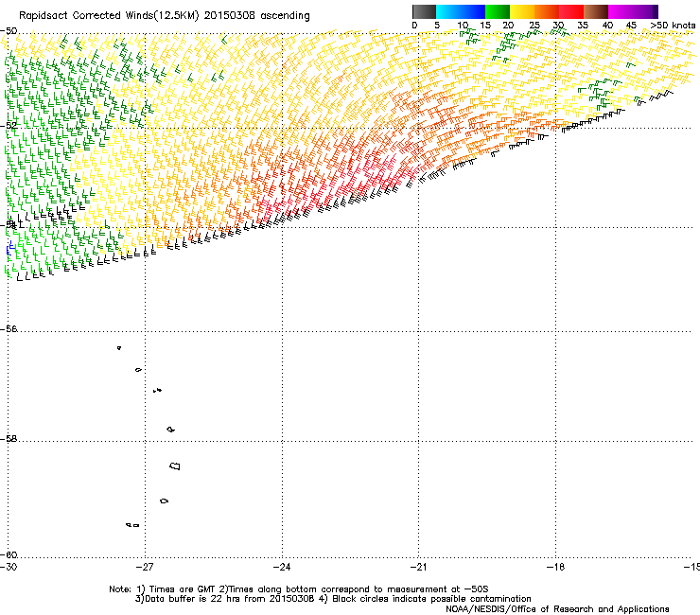The width and height of the screenshot is (700, 615).
Task: Click the green 15-20 knots legend color
Action: [498, 11]
